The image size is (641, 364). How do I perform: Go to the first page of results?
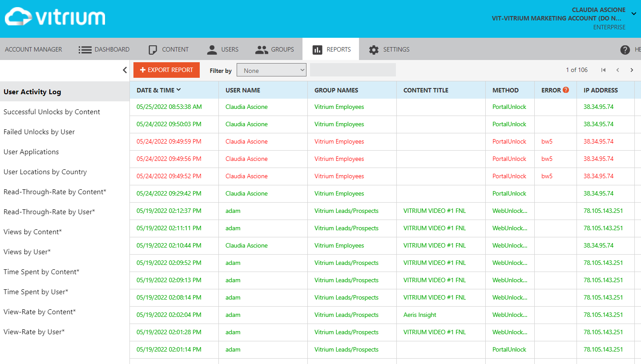tap(603, 70)
